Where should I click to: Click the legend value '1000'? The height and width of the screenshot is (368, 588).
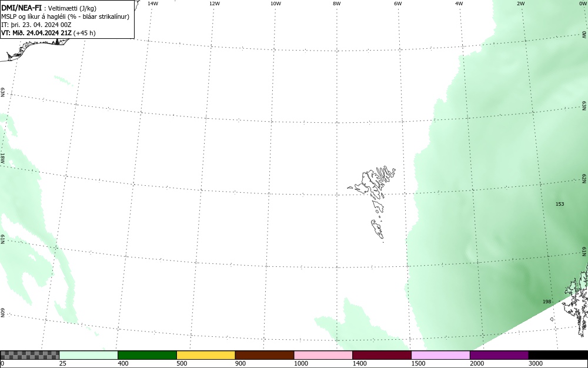pos(300,363)
